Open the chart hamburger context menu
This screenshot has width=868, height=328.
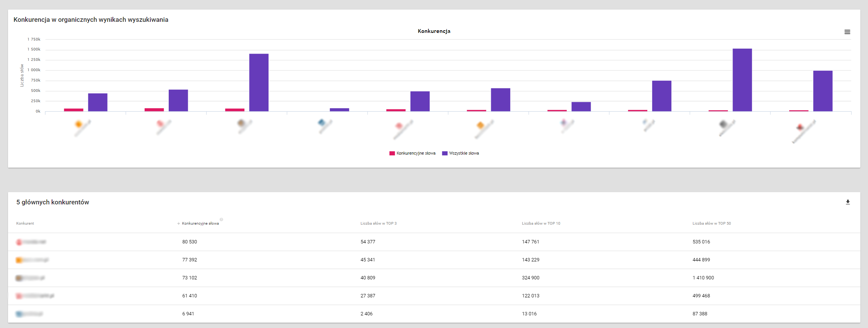point(847,32)
